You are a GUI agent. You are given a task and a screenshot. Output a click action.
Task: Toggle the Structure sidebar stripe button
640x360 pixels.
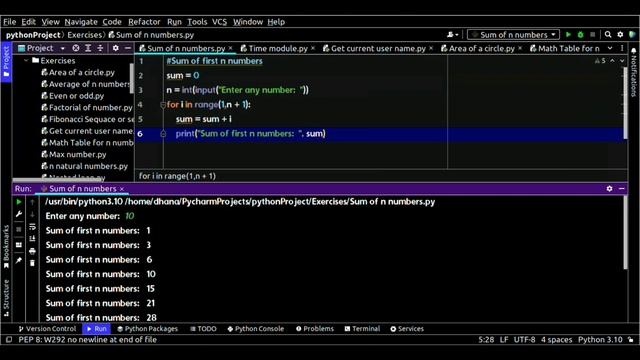coord(6,298)
